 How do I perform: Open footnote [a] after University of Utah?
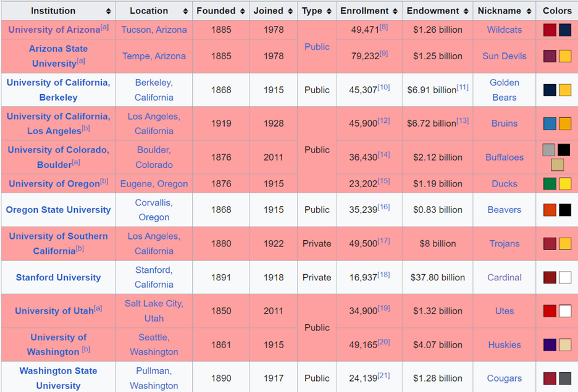click(98, 309)
